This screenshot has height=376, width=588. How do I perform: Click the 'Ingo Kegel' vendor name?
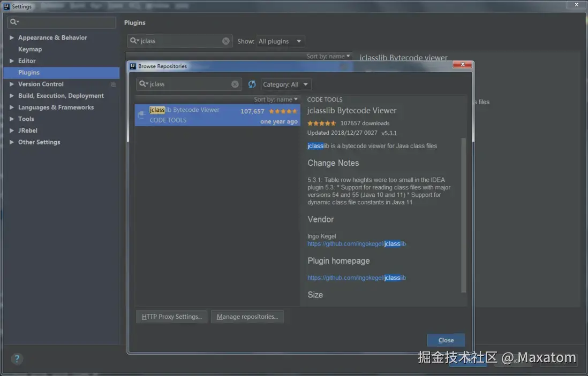click(x=321, y=236)
